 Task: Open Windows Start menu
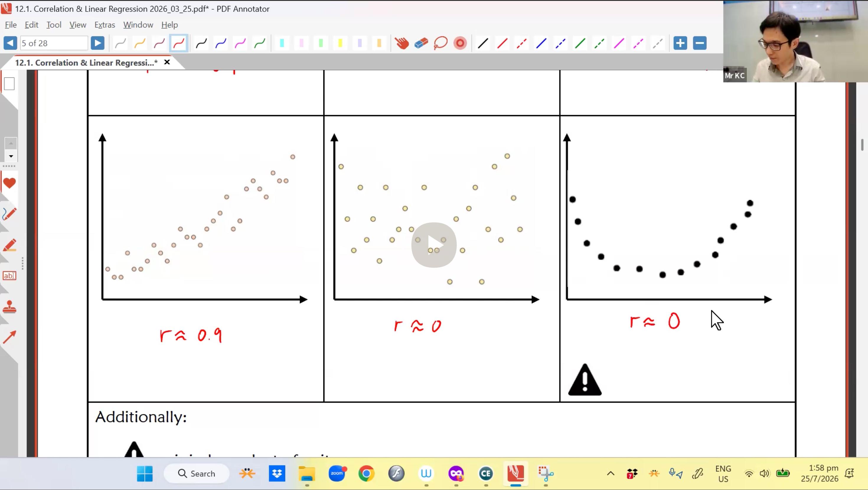[x=145, y=473]
